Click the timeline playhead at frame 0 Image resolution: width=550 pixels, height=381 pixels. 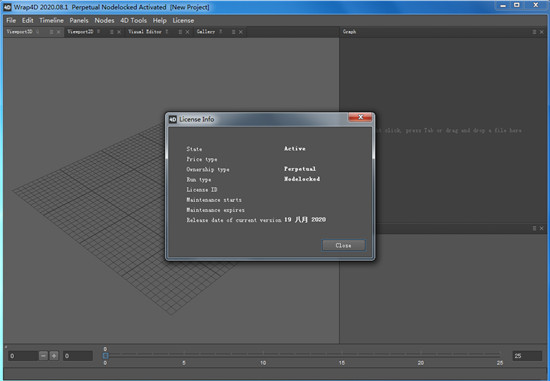click(105, 355)
